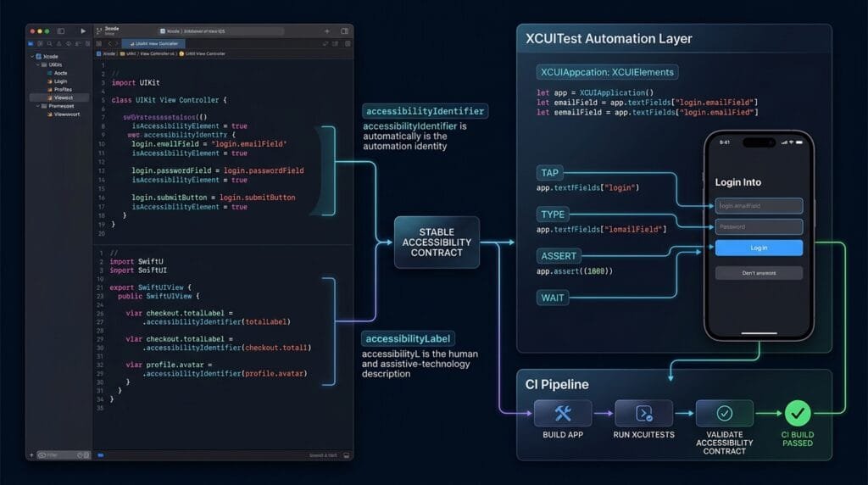This screenshot has height=485, width=868.
Task: Click the add editor split icon far right
Action: pos(348,43)
